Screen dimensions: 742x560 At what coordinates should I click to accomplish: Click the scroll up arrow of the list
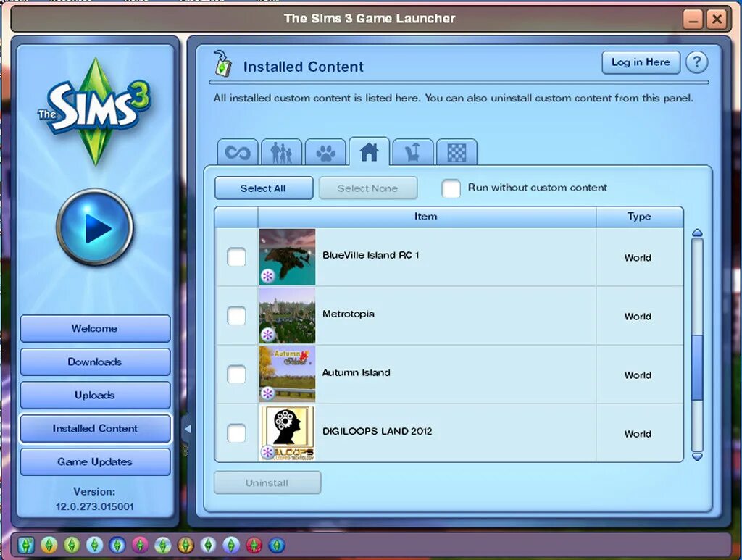click(697, 233)
